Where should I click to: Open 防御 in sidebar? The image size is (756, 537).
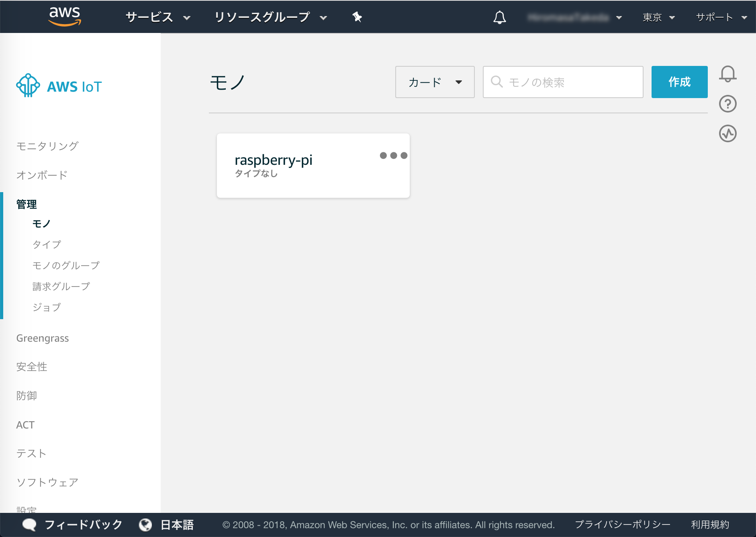27,396
